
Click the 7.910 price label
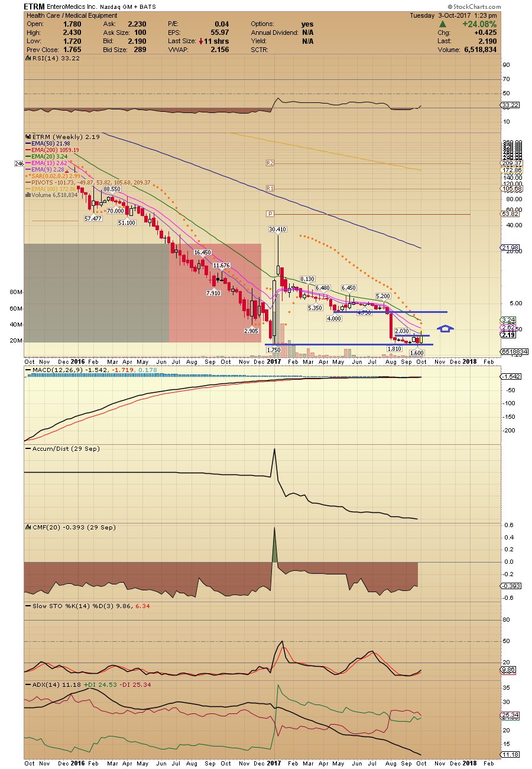(213, 293)
